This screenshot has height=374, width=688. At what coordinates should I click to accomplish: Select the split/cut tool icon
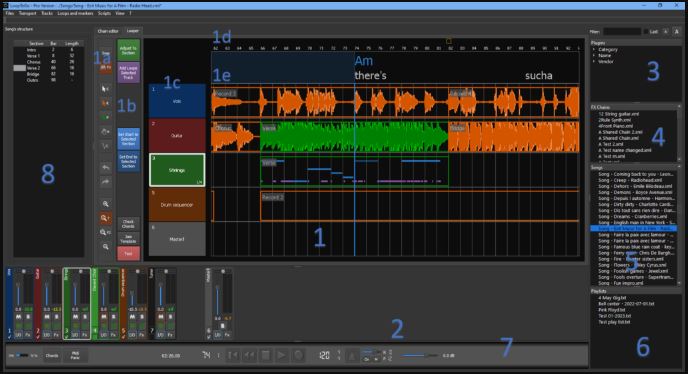click(105, 146)
